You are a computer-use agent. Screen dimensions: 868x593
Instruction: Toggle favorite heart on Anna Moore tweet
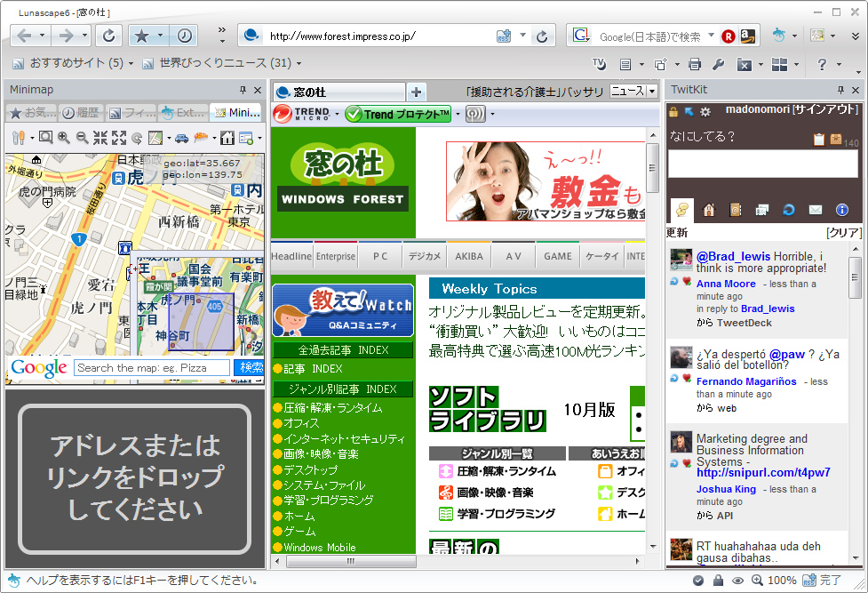687,282
